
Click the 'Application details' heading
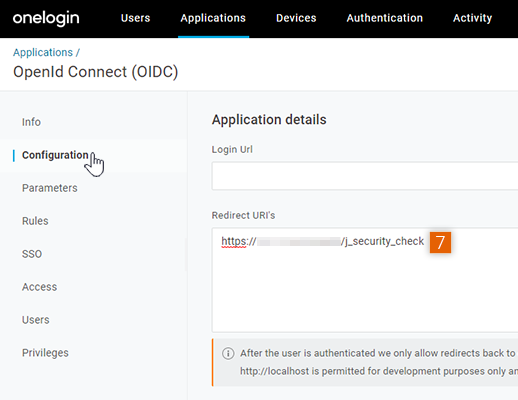pos(269,120)
